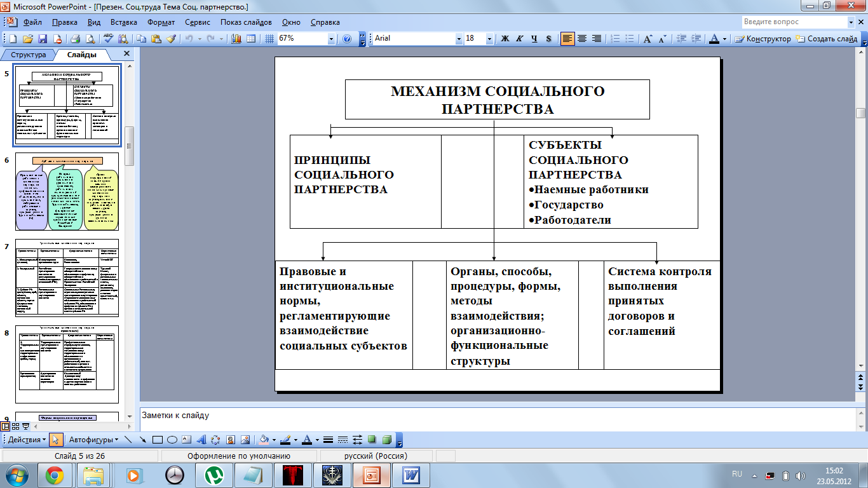
Task: Copy the selection with the Copy icon
Action: [141, 38]
